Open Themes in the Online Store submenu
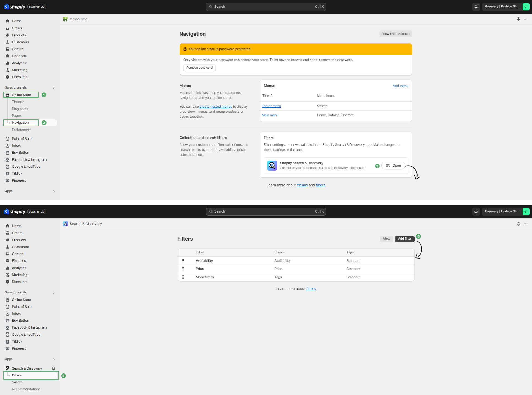Image resolution: width=532 pixels, height=395 pixels. (x=18, y=102)
